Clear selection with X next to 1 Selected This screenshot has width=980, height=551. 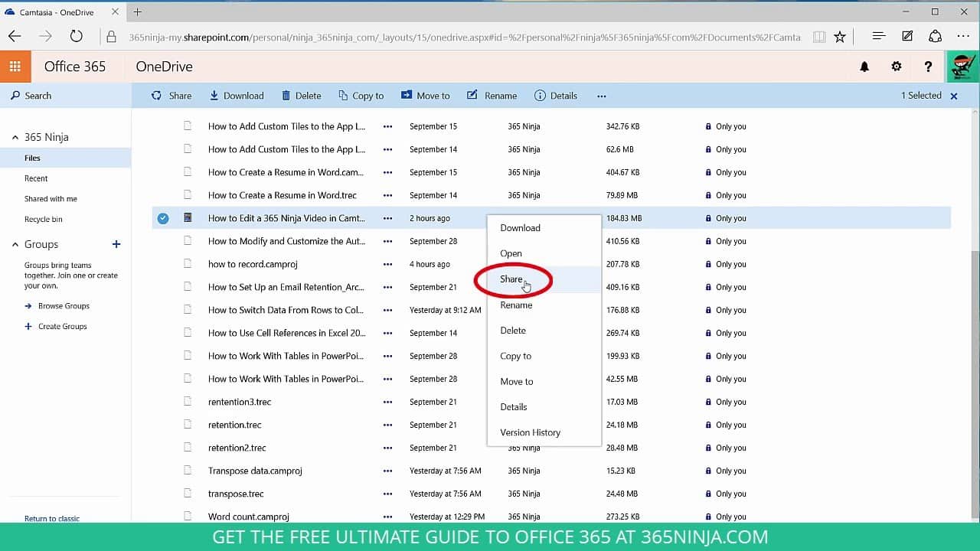point(954,96)
